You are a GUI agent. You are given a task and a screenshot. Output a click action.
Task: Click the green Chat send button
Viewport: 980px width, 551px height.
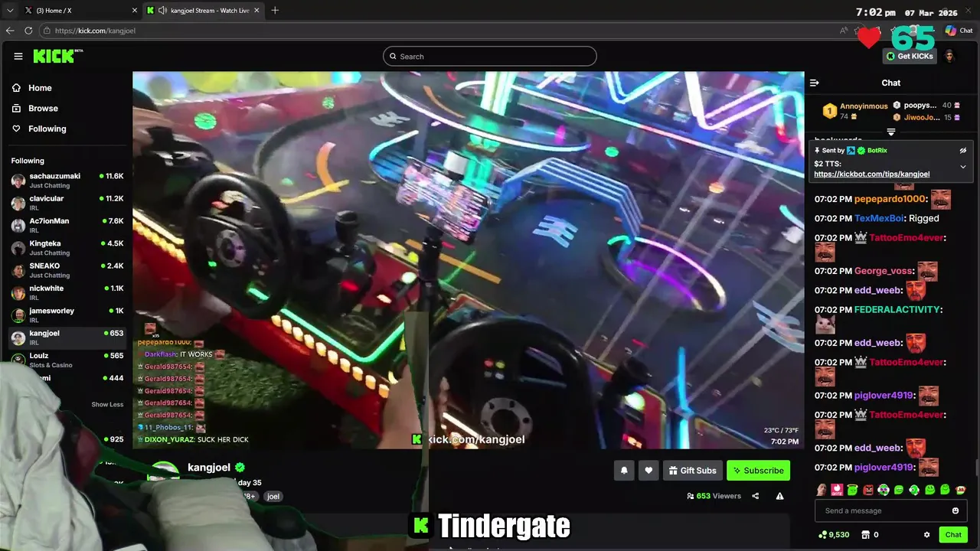[x=953, y=535]
